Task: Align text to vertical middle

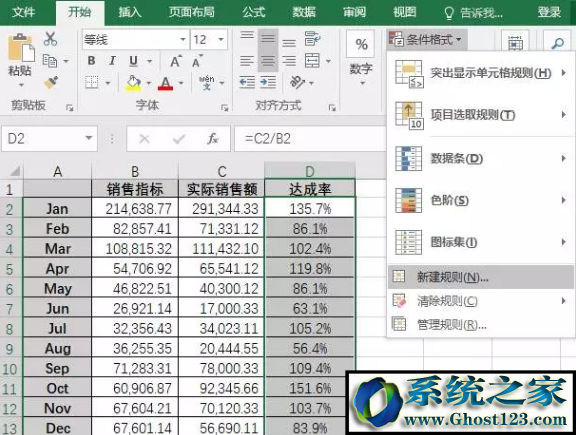Action: tap(268, 39)
